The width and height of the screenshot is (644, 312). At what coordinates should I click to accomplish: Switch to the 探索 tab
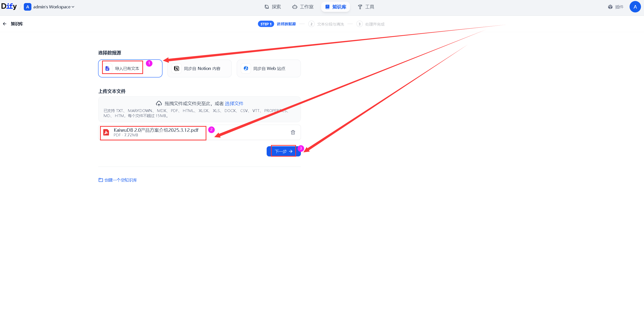tap(273, 7)
